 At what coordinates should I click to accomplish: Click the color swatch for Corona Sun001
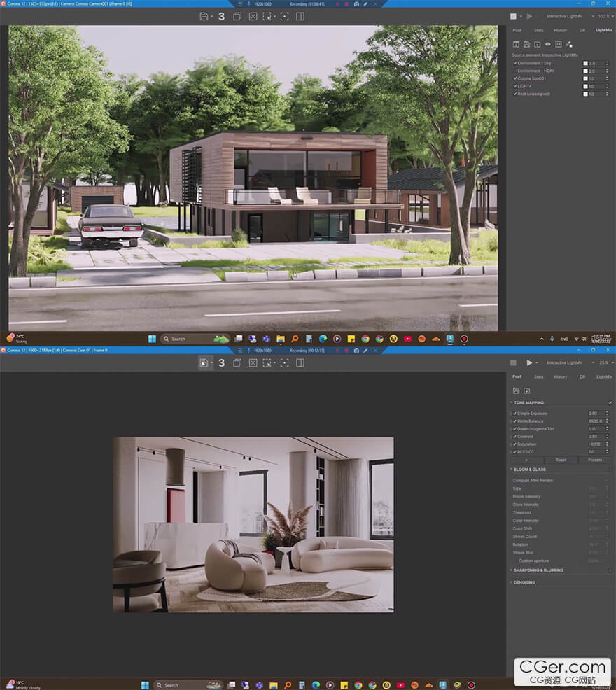click(586, 79)
